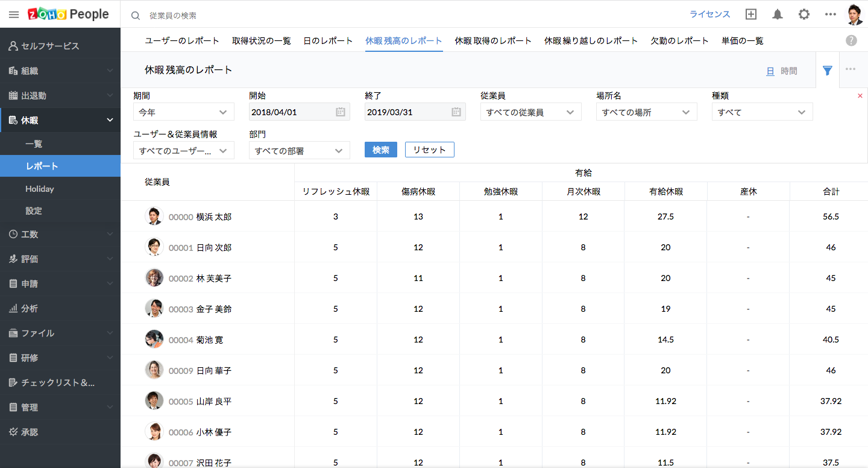868x468 pixels.
Task: Toggle the report filter funnel icon
Action: pos(828,71)
